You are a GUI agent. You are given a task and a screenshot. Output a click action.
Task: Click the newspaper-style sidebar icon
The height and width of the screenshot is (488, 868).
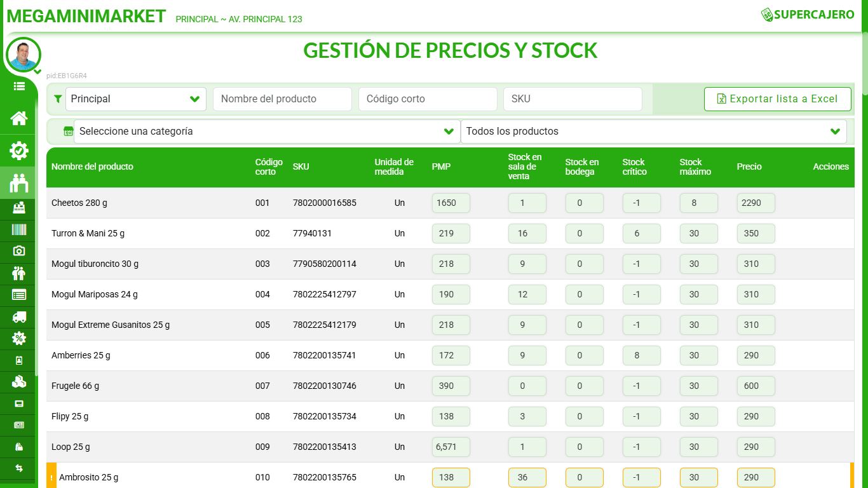(19, 424)
